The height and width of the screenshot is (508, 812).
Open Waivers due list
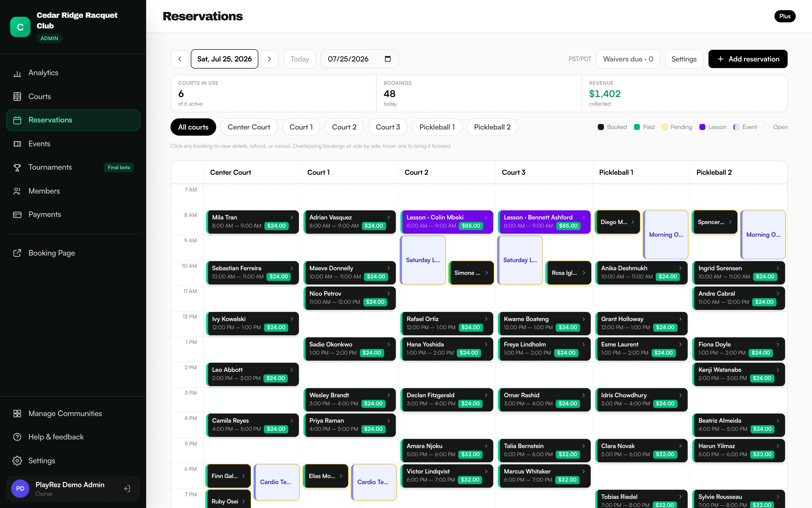[x=628, y=59]
